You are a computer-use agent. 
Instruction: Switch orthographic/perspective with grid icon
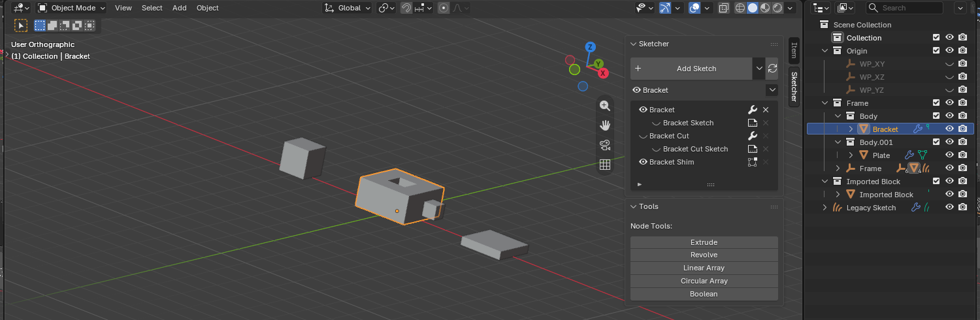605,165
